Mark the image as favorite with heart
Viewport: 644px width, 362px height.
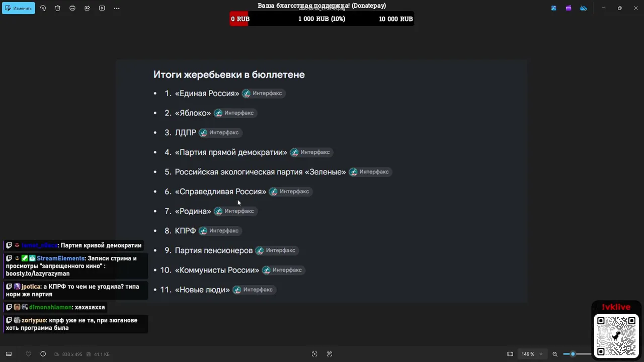28,354
